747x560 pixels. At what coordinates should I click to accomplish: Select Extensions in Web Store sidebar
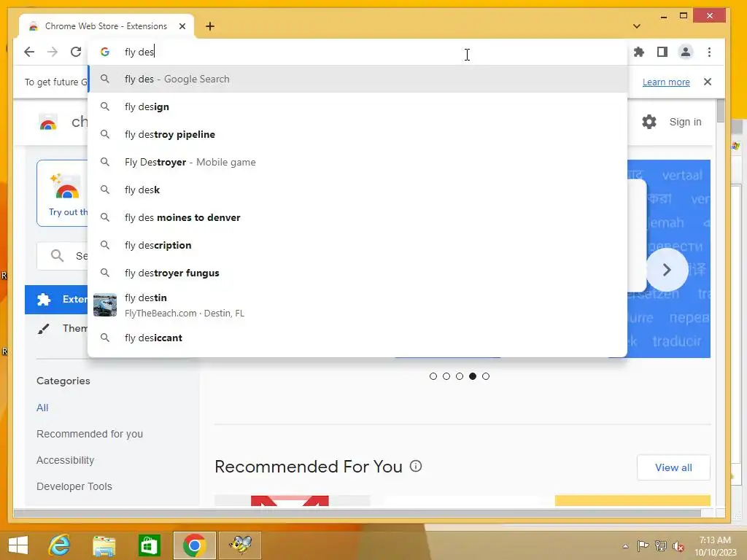coord(56,300)
